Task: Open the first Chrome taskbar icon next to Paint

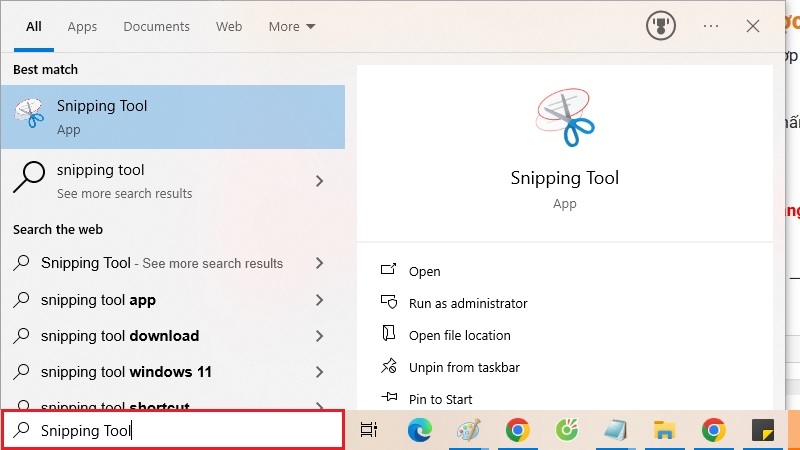Action: coord(517,430)
